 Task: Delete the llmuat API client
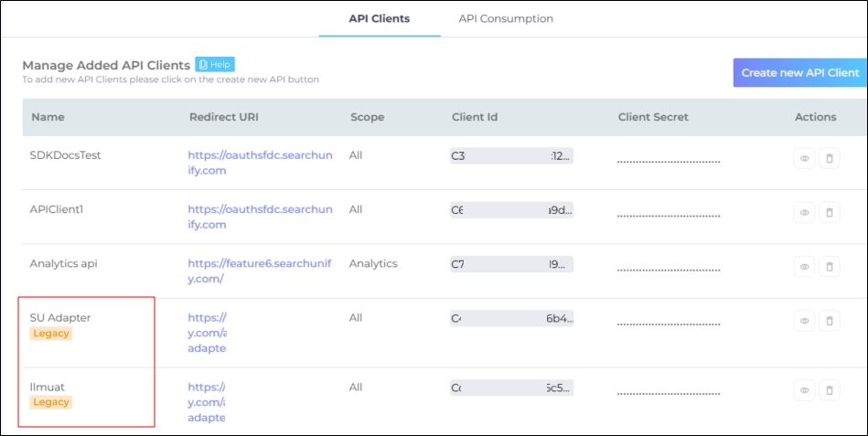[829, 390]
